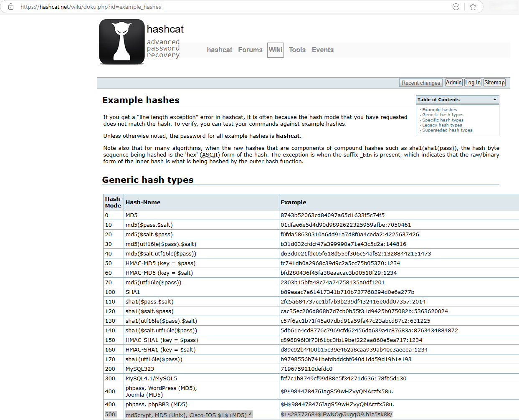519x420 pixels.
Task: Click the MySQL323 row name
Action: click(140, 369)
